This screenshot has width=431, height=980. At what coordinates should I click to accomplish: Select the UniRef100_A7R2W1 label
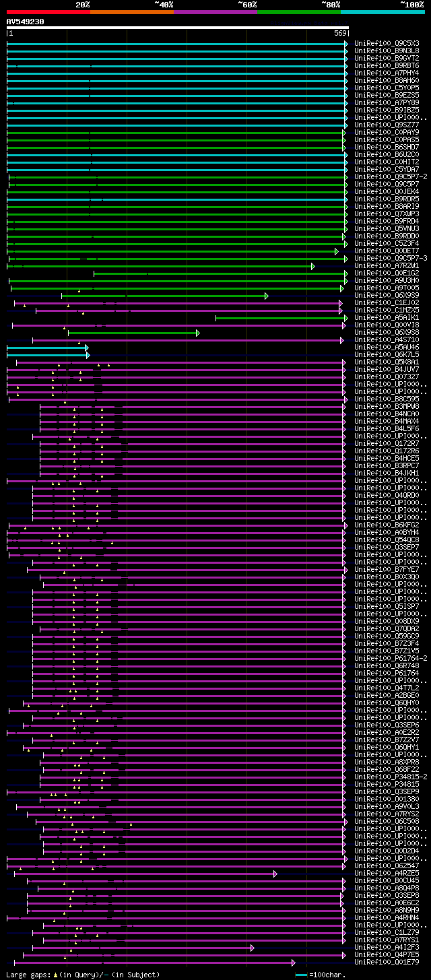(387, 265)
